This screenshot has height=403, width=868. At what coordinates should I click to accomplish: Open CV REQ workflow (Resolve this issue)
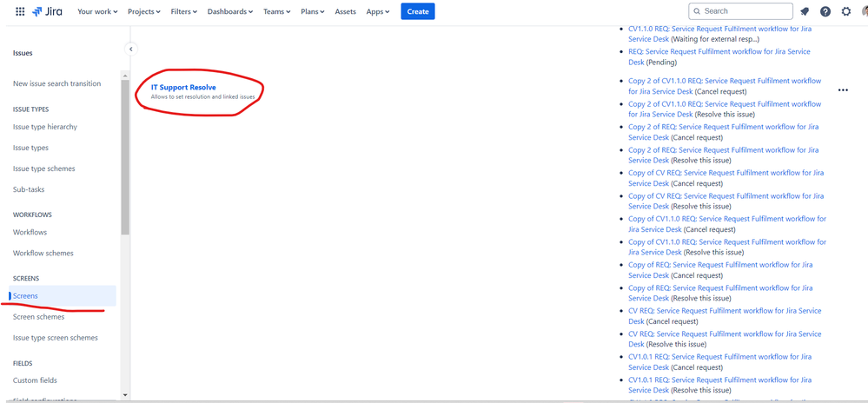pyautogui.click(x=725, y=339)
